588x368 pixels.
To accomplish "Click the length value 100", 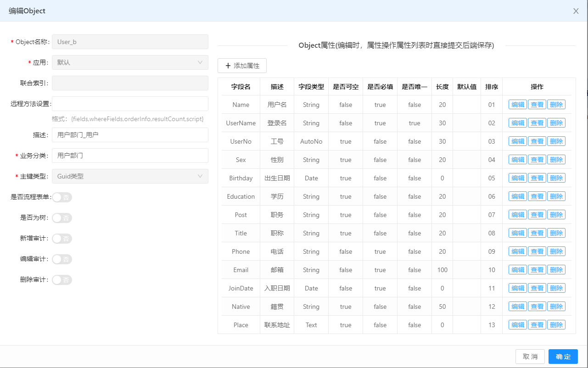I will pyautogui.click(x=442, y=270).
